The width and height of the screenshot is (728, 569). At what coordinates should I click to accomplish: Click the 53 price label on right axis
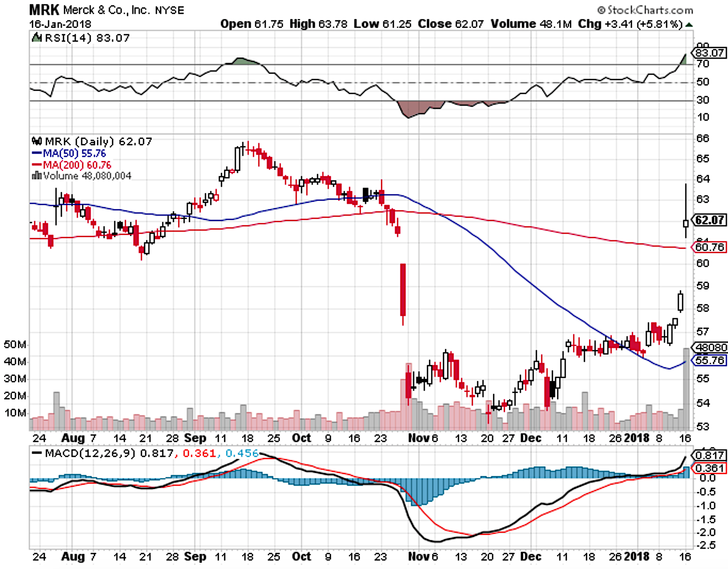click(x=702, y=426)
